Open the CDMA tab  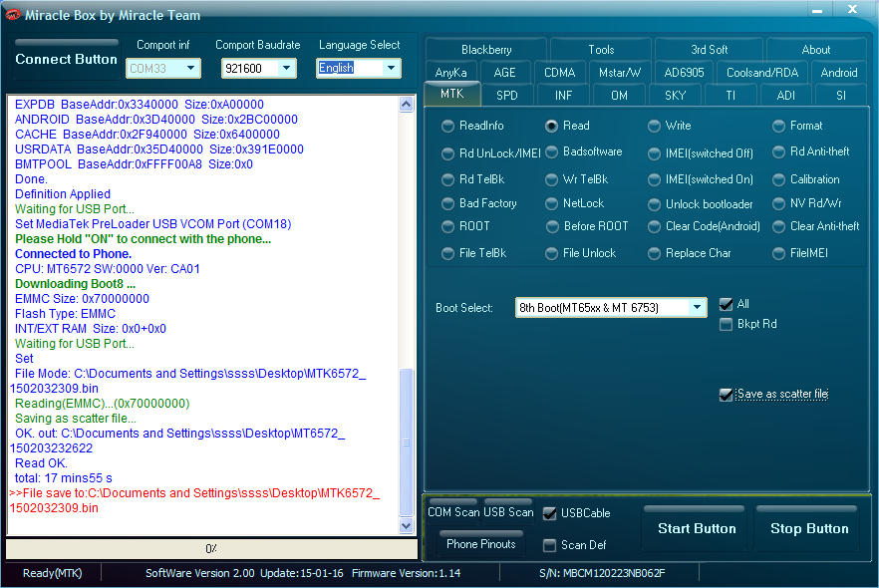559,73
